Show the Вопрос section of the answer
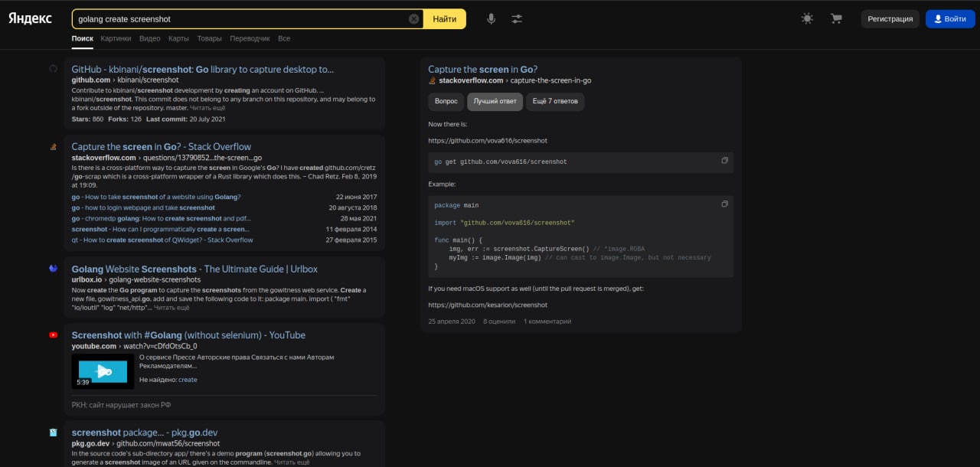980x467 pixels. 446,101
